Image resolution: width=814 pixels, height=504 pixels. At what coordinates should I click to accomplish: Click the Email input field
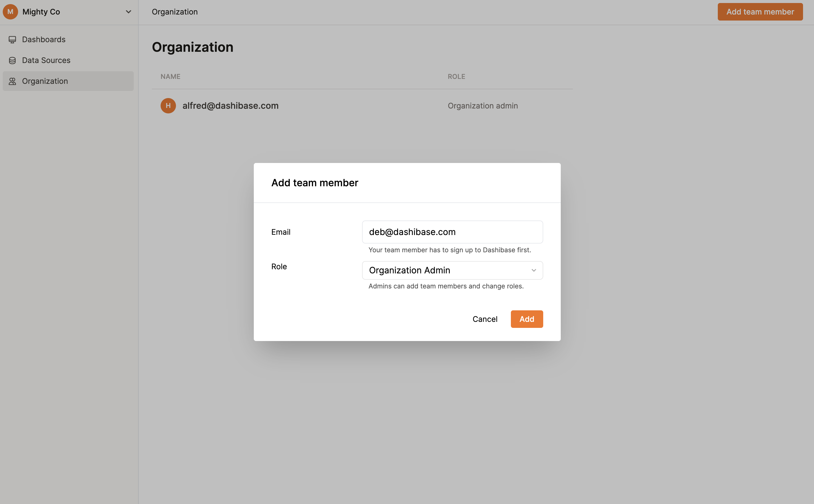click(x=452, y=232)
